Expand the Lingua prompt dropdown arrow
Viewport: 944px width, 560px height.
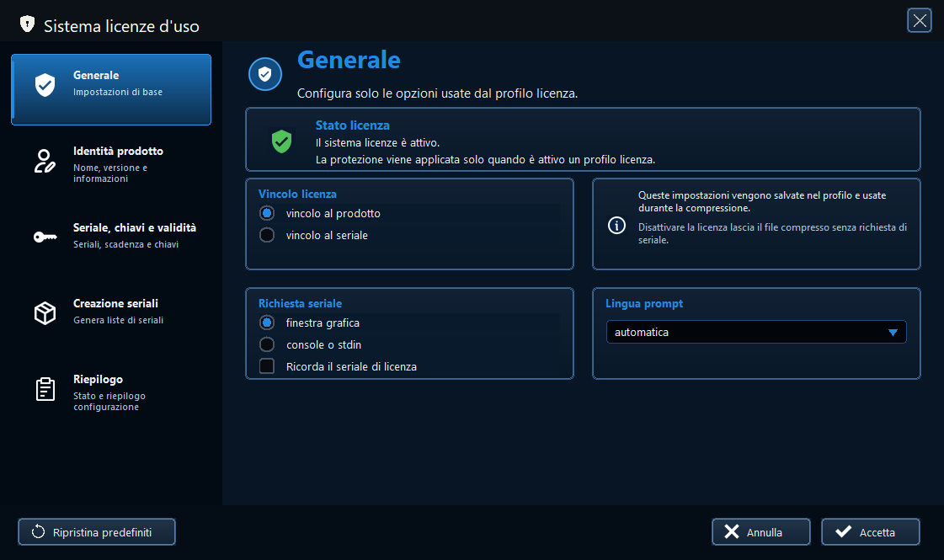(893, 333)
